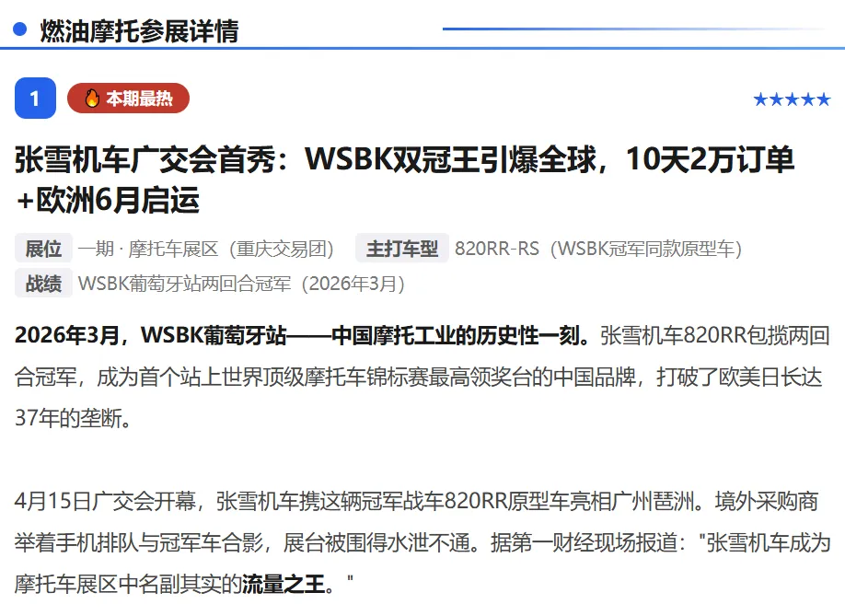The height and width of the screenshot is (616, 845).
Task: Click the title's second line '+欧洲6月启运'
Action: 108,200
